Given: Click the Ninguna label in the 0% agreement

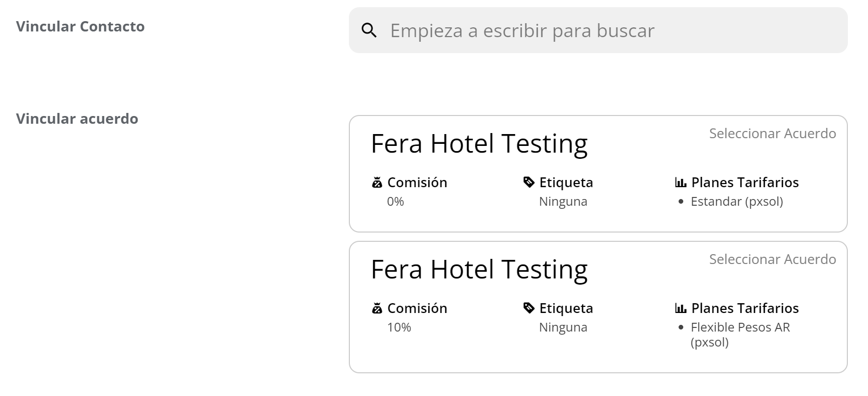Looking at the screenshot, I should tap(563, 202).
